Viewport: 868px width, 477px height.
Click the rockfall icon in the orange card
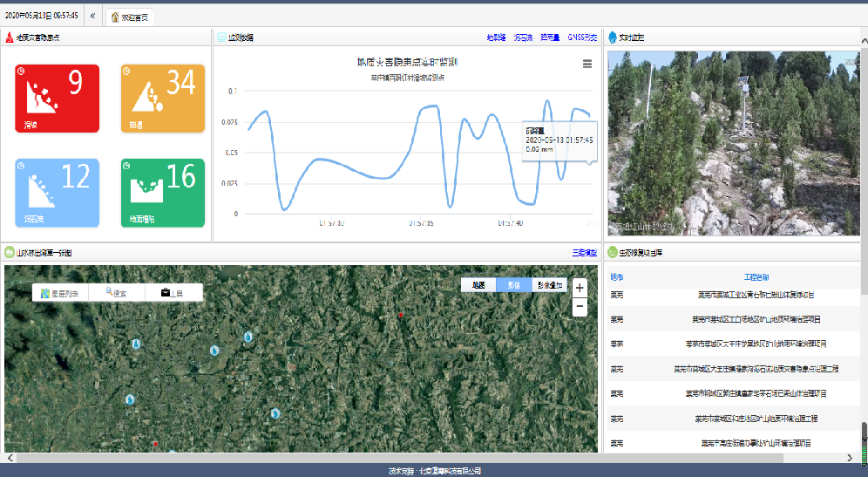tap(147, 97)
